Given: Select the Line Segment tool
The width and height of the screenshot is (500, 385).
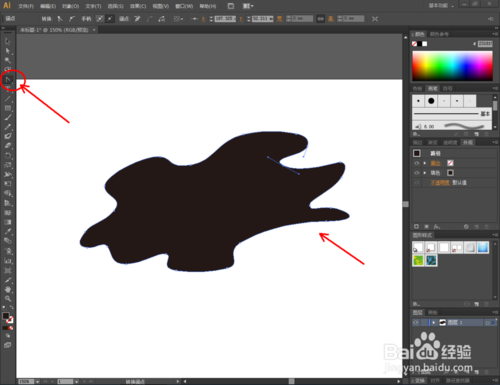Looking at the screenshot, I should [x=8, y=99].
